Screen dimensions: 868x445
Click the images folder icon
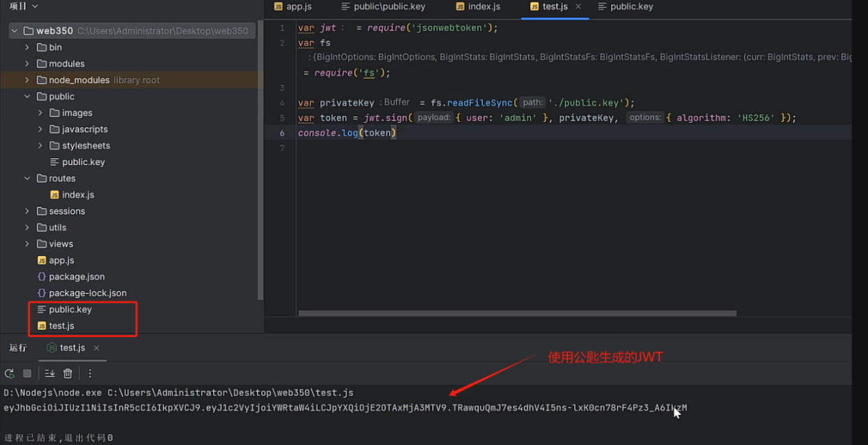click(55, 113)
